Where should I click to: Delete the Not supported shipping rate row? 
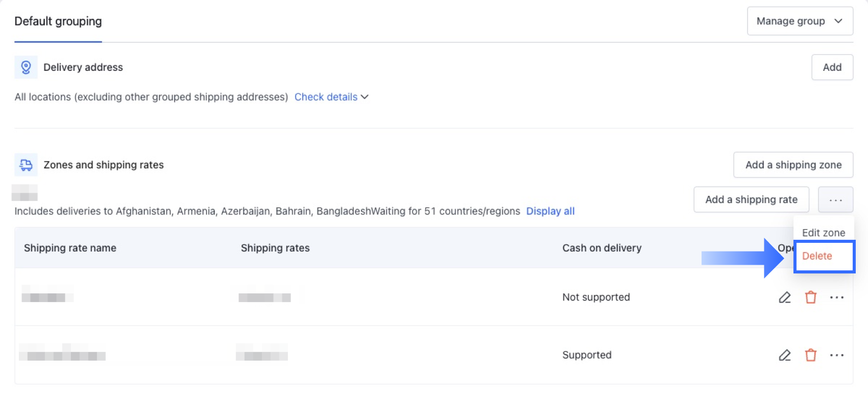click(811, 297)
